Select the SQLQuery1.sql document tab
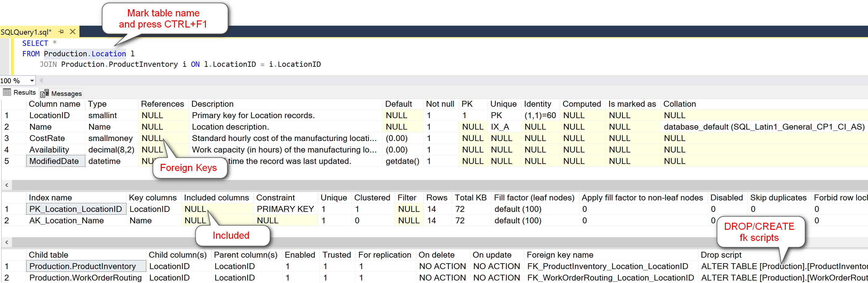Image resolution: width=868 pixels, height=283 pixels. pyautogui.click(x=28, y=32)
